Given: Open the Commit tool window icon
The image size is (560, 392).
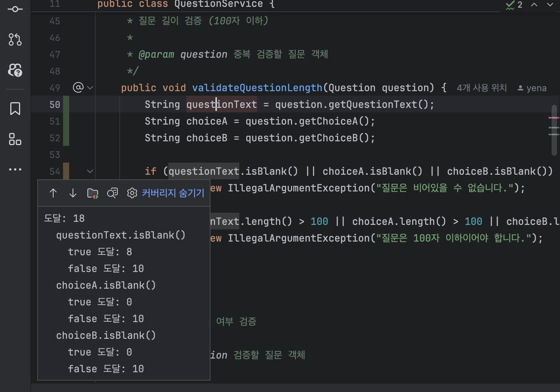Looking at the screenshot, I should [15, 9].
